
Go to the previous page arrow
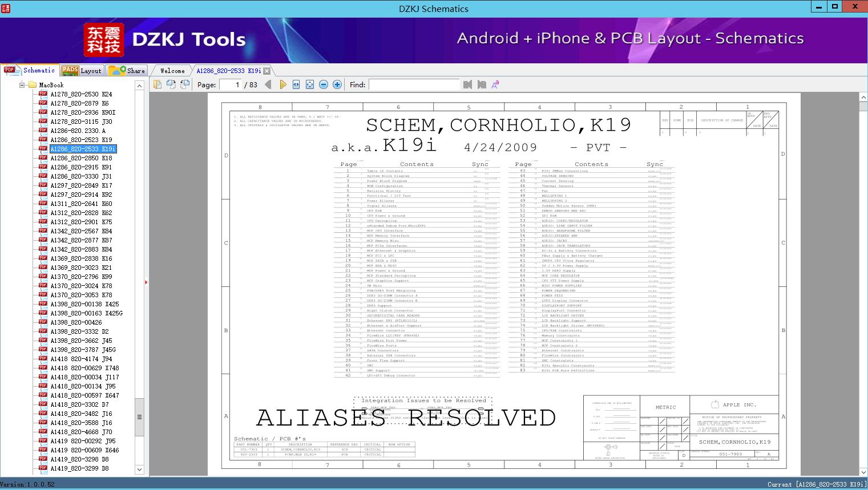269,84
